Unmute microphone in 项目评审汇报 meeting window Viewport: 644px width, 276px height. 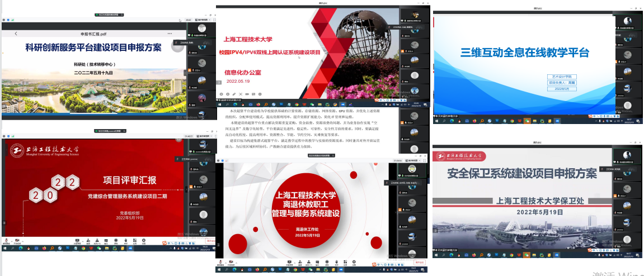click(x=6, y=242)
